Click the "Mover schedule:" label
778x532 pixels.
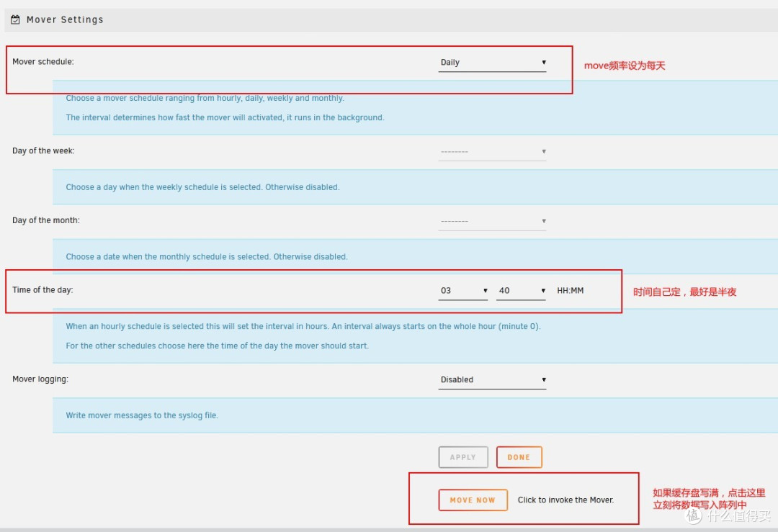click(x=43, y=62)
